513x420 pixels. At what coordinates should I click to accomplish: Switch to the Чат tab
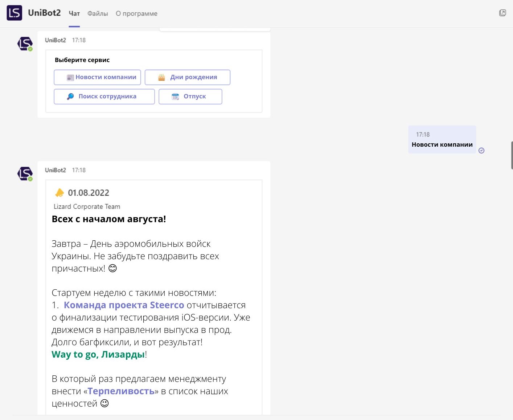(74, 14)
